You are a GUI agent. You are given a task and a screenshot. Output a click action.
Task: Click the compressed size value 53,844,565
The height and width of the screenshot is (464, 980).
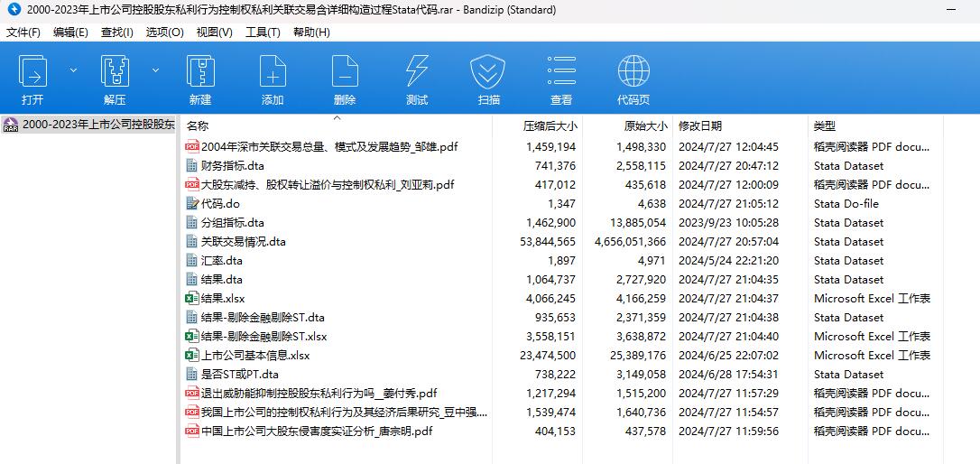pyautogui.click(x=548, y=242)
